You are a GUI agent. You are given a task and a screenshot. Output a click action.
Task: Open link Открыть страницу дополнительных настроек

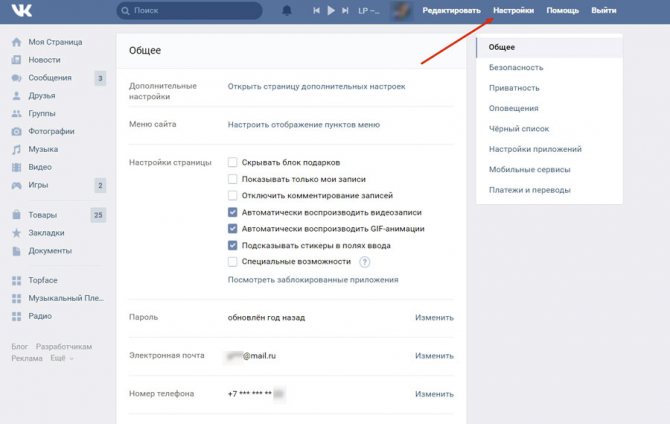(x=316, y=86)
